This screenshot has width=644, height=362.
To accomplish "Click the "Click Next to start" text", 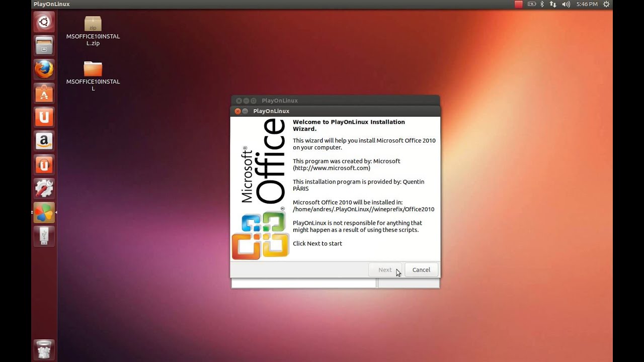I will tap(317, 243).
